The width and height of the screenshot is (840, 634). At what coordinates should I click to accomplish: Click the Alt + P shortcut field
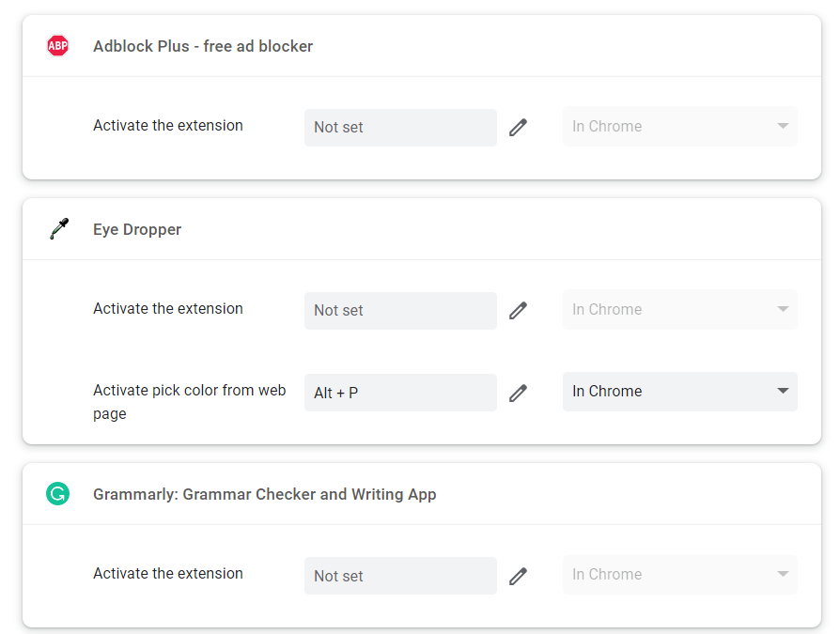(400, 393)
